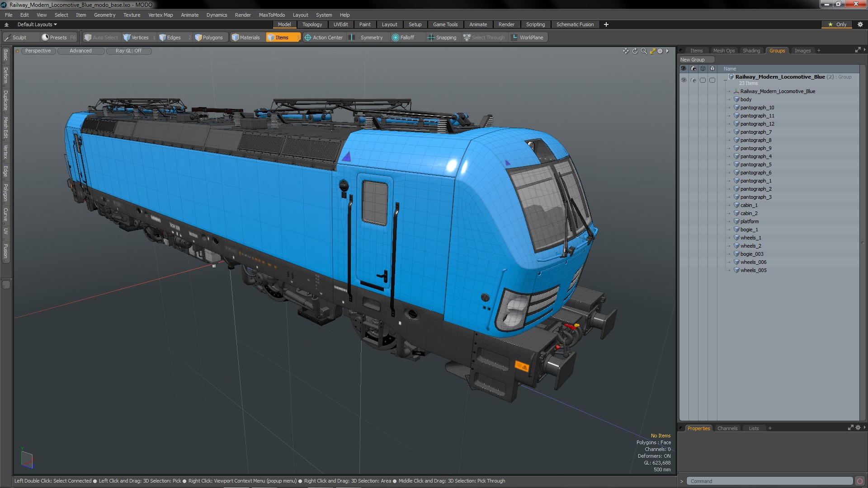
Task: Click the New Group button
Action: pyautogui.click(x=696, y=60)
